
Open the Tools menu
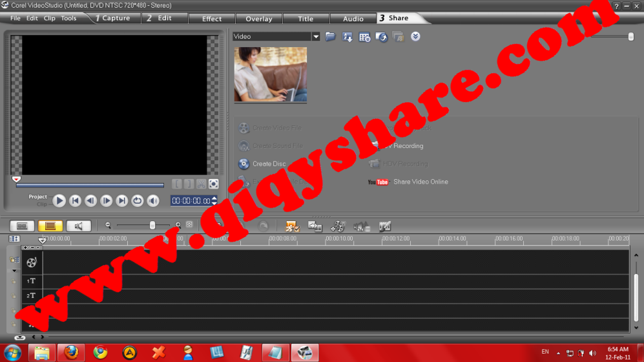click(x=68, y=18)
